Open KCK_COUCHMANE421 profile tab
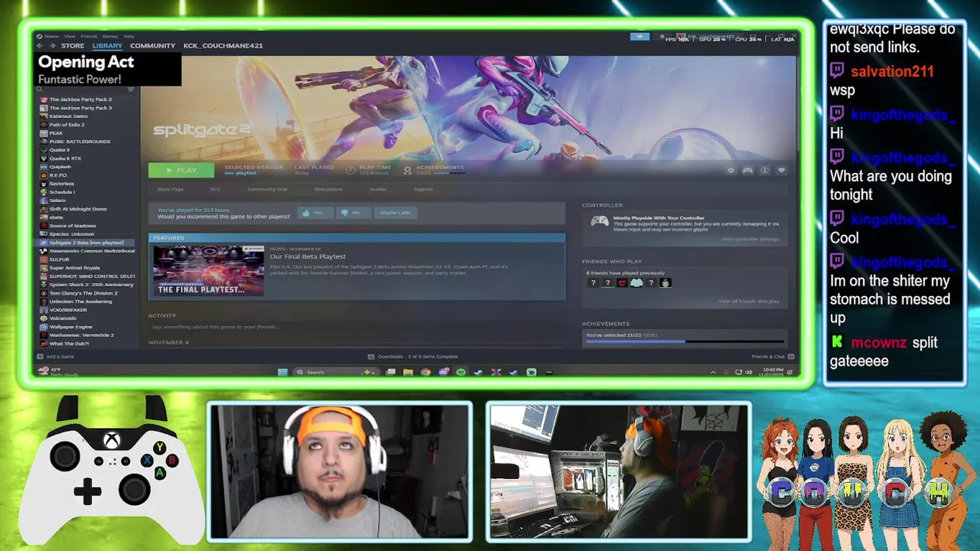The width and height of the screenshot is (980, 551). click(x=223, y=45)
